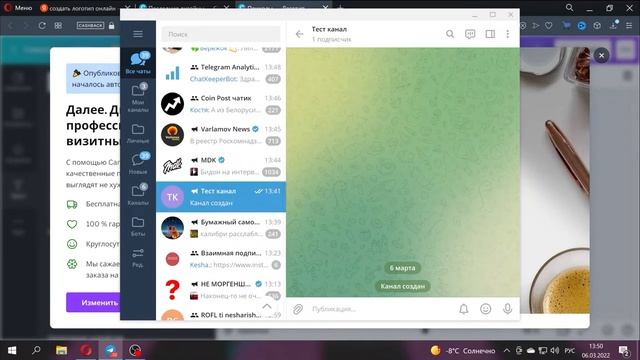Open Windows Start menu

pyautogui.click(x=12, y=350)
